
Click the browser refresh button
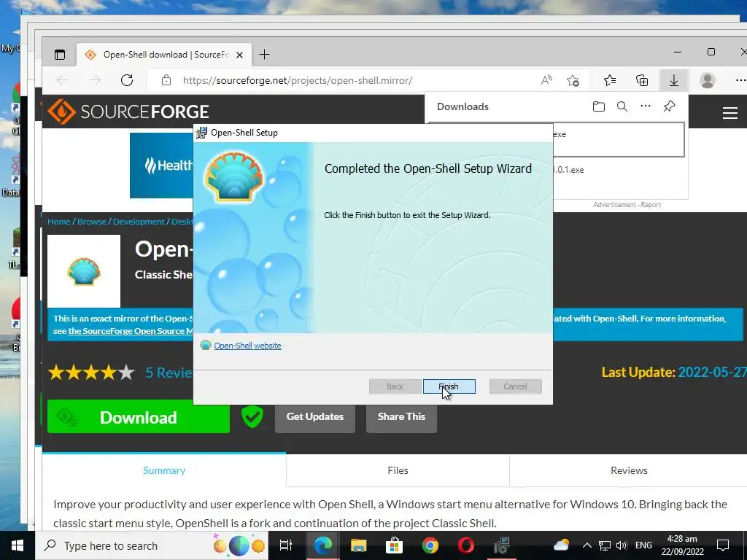[127, 80]
